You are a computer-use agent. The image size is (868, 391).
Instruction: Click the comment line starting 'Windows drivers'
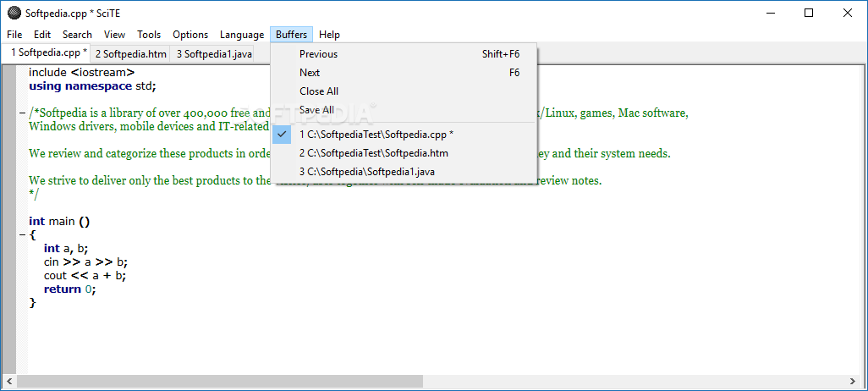[149, 126]
